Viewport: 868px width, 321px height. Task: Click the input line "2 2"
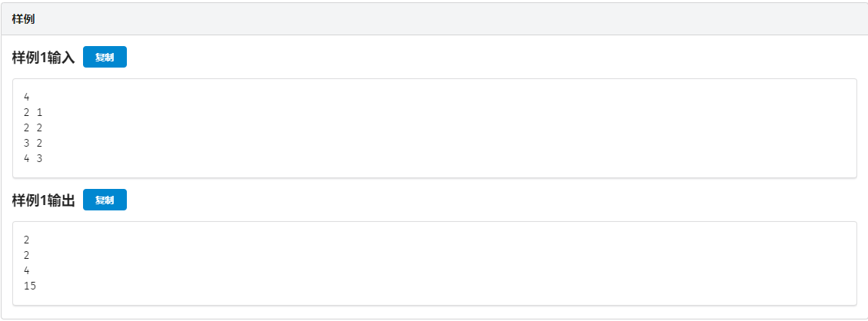33,128
